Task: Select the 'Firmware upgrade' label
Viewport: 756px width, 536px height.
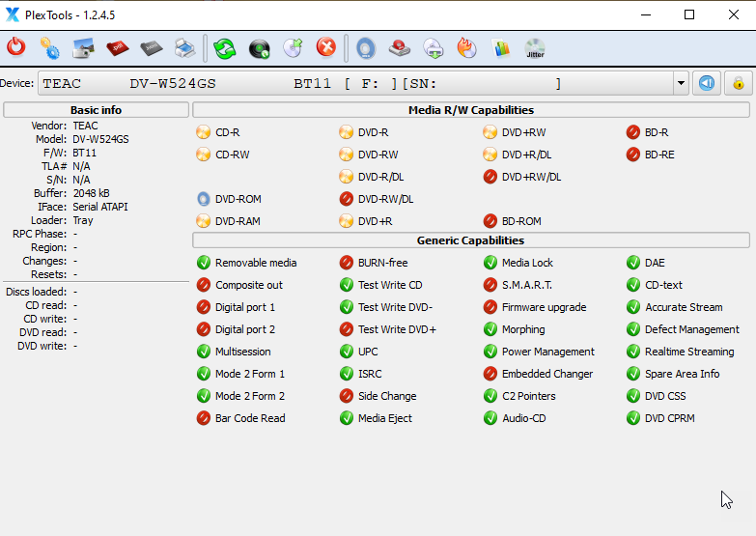Action: coord(544,307)
